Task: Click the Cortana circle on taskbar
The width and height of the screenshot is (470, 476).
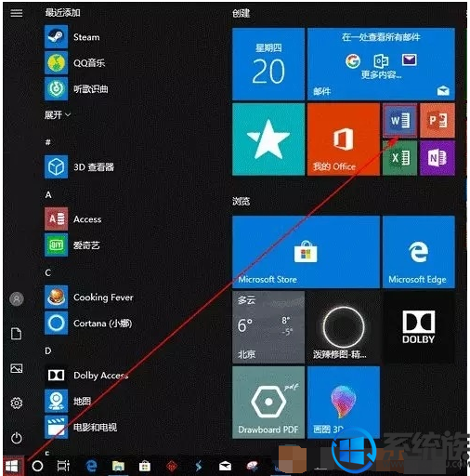Action: tap(37, 466)
